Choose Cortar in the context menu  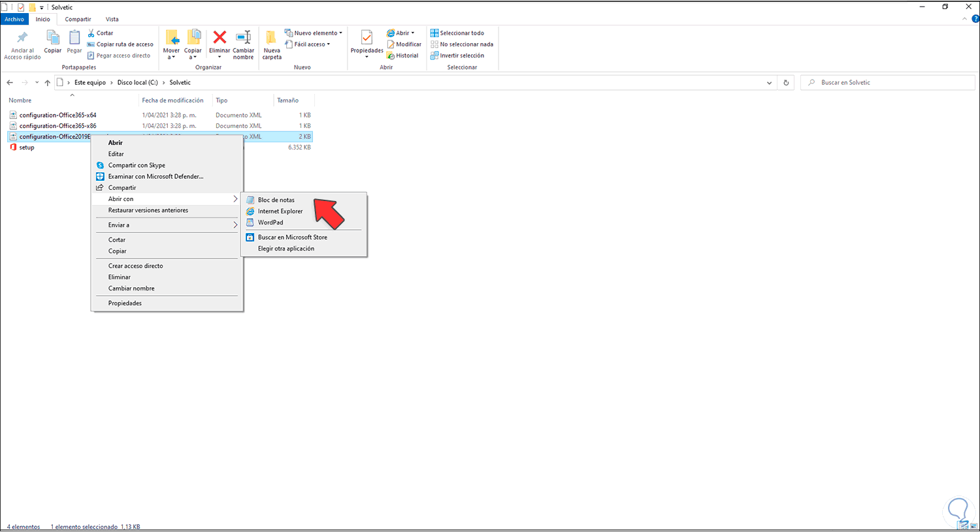point(167,240)
